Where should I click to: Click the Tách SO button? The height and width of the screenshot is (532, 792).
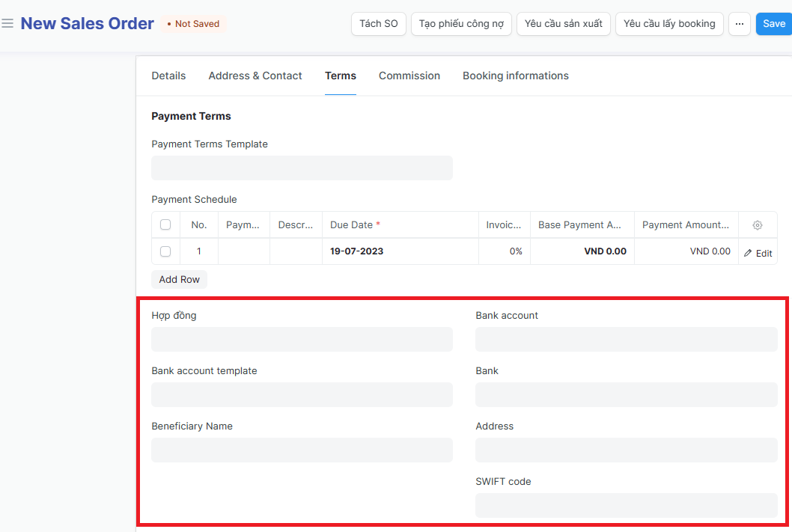pos(378,24)
